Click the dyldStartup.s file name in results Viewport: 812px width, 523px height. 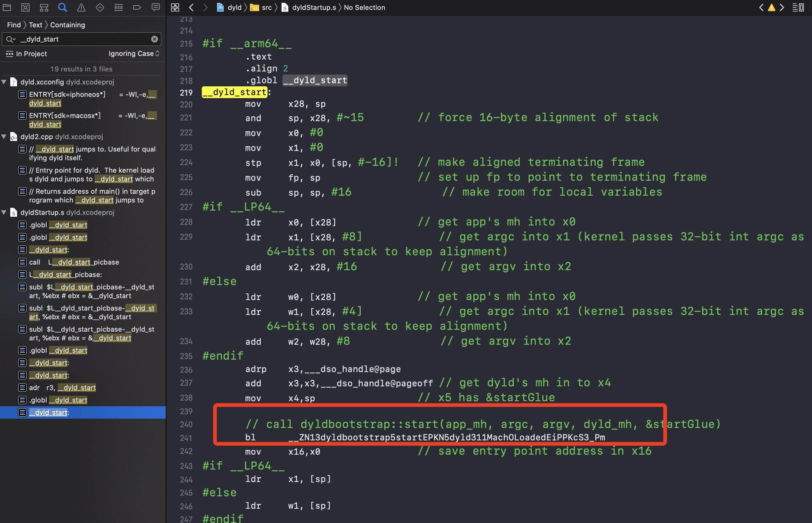42,212
